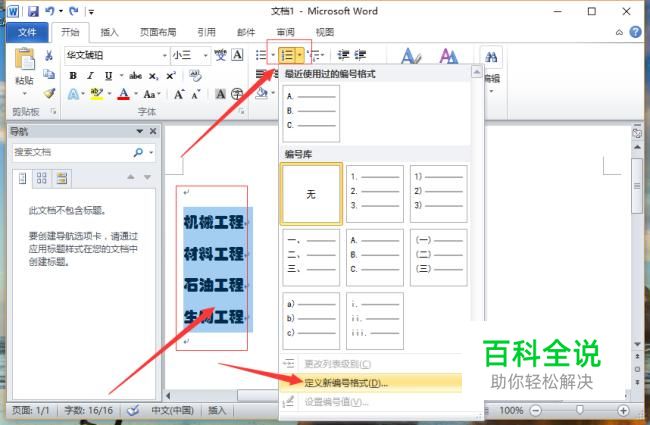This screenshot has width=650, height=425.
Task: Choose the 1. 2. 3. numbering format
Action: pos(375,194)
